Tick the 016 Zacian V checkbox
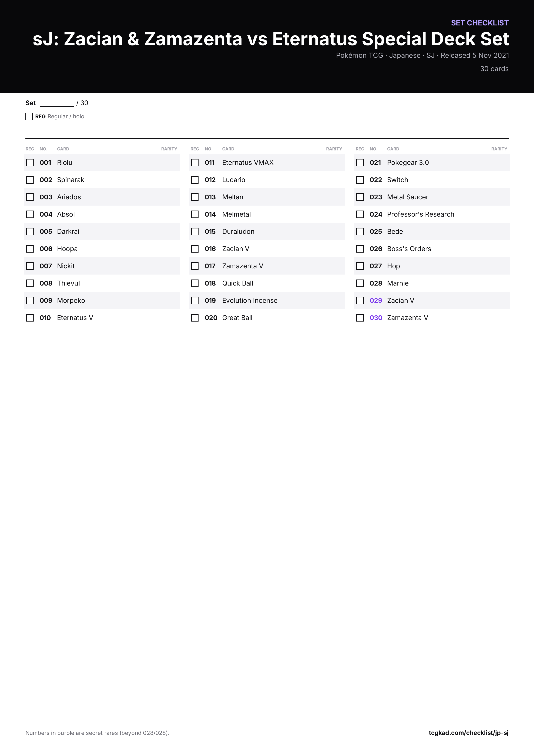534x756 pixels. 195,249
